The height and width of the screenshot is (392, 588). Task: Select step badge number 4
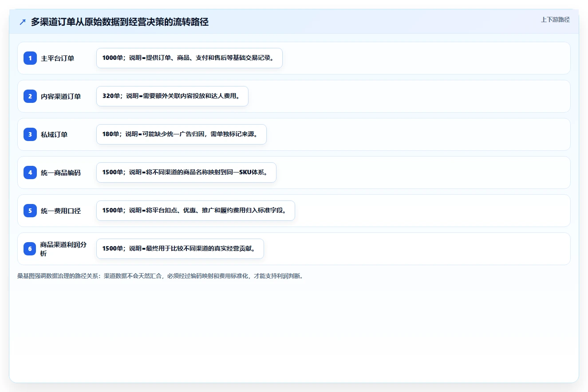[30, 172]
